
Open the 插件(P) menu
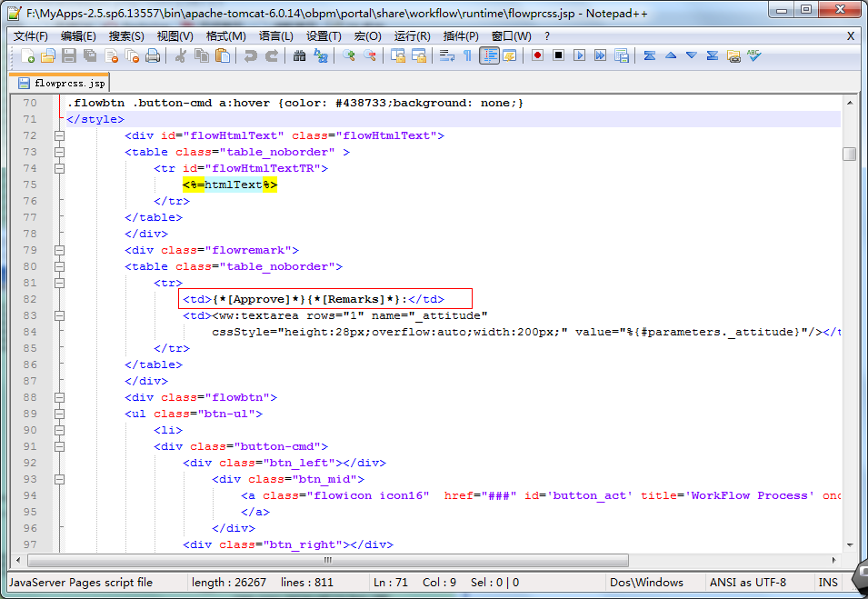(461, 36)
